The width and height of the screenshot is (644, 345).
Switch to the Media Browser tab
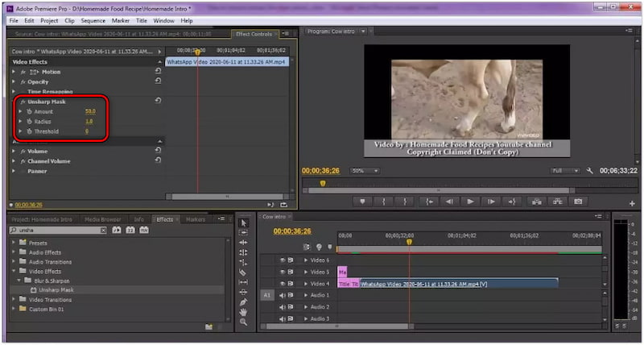click(102, 219)
